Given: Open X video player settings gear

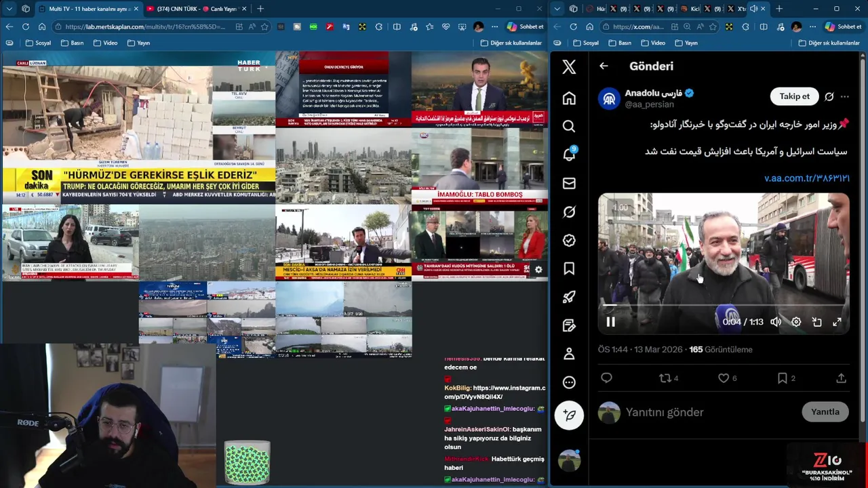Looking at the screenshot, I should 796,322.
